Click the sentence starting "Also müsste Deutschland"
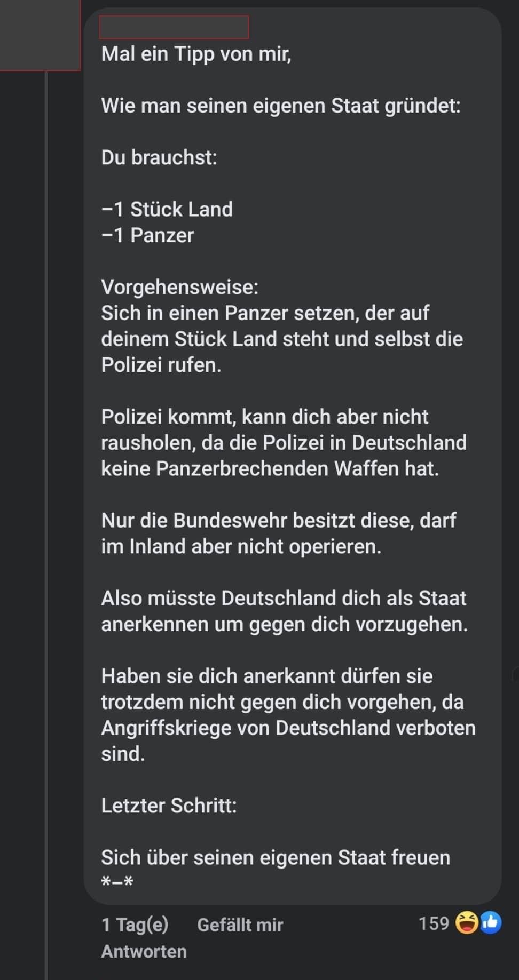Viewport: 519px width, 980px height. (x=284, y=611)
